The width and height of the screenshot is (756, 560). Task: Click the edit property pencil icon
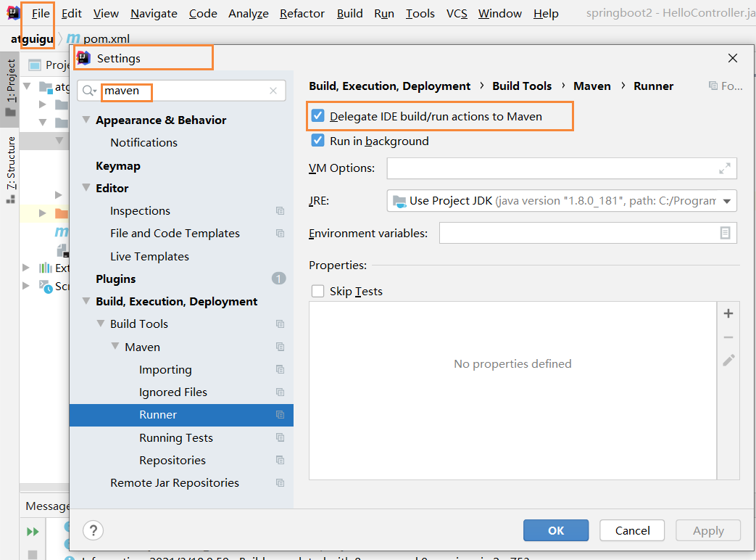tap(728, 361)
